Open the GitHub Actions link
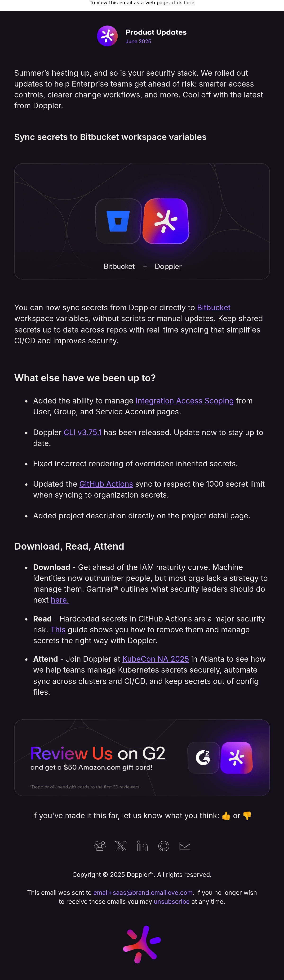This screenshot has width=284, height=980. click(106, 484)
